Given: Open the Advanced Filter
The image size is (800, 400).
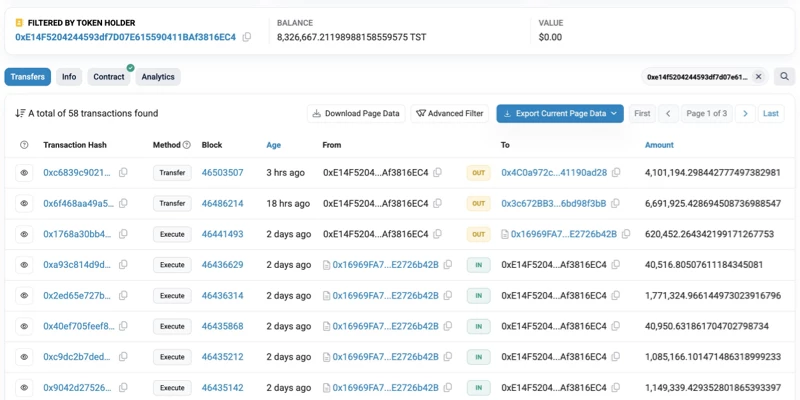Looking at the screenshot, I should coord(449,113).
